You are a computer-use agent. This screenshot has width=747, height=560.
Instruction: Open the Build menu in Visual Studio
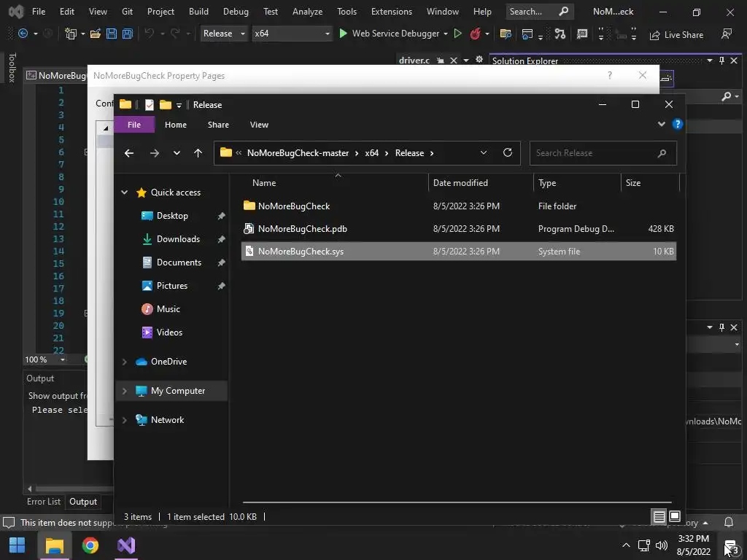tap(198, 12)
